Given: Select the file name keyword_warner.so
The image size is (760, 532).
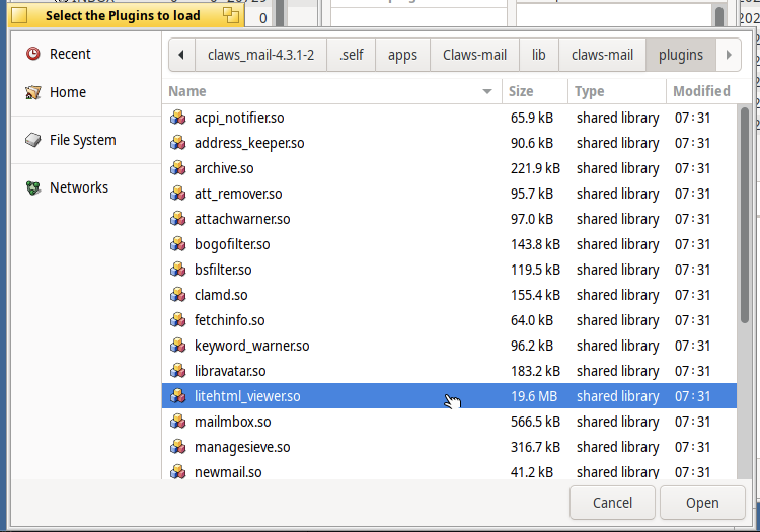Looking at the screenshot, I should 252,346.
